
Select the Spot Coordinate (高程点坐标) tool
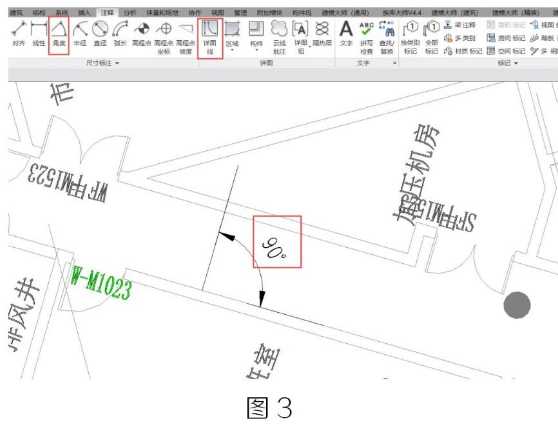(x=164, y=37)
